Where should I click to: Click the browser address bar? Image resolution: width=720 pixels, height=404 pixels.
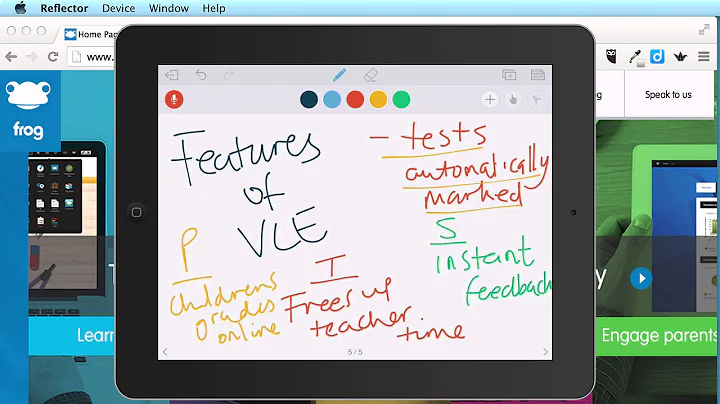tap(92, 57)
